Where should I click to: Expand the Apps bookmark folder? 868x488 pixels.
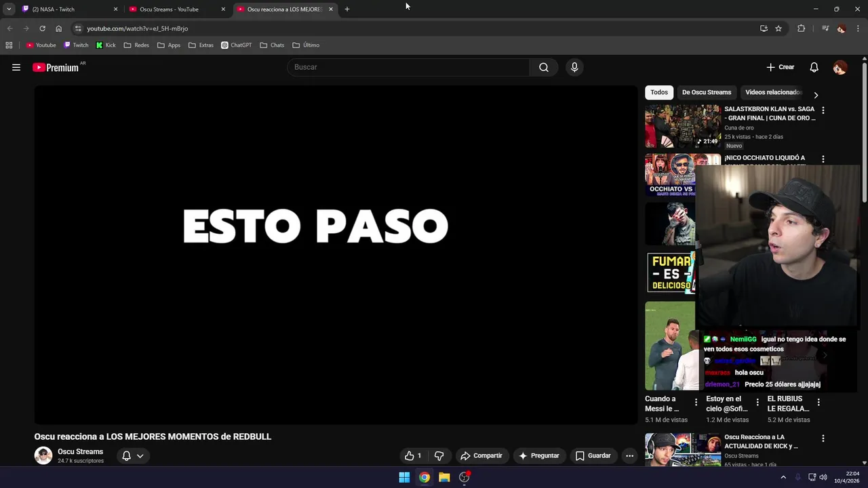(x=169, y=45)
